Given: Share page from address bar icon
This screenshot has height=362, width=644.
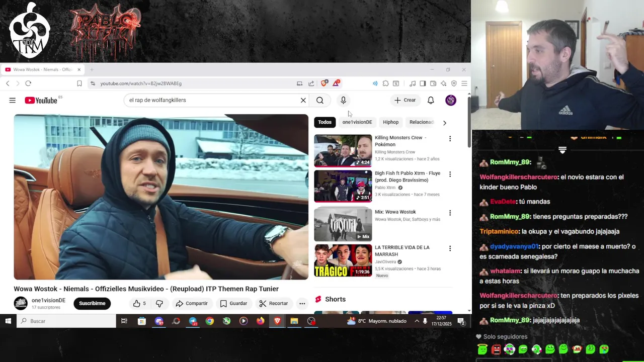Looking at the screenshot, I should (x=311, y=83).
